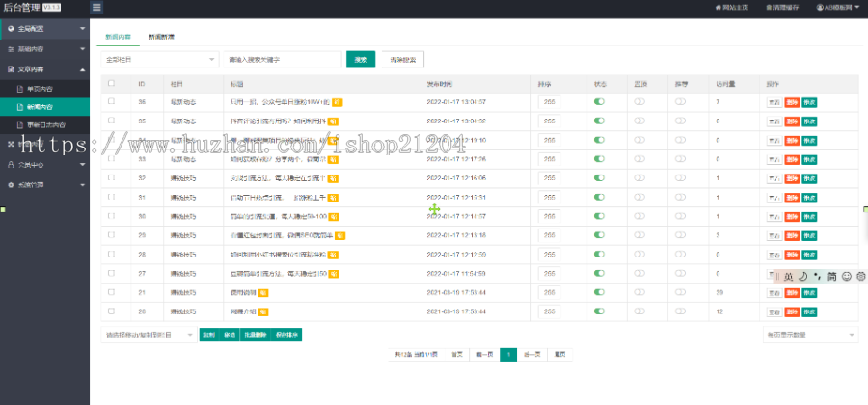Toggle the recommend switch for ID 21
This screenshot has height=405, width=868.
click(x=680, y=293)
